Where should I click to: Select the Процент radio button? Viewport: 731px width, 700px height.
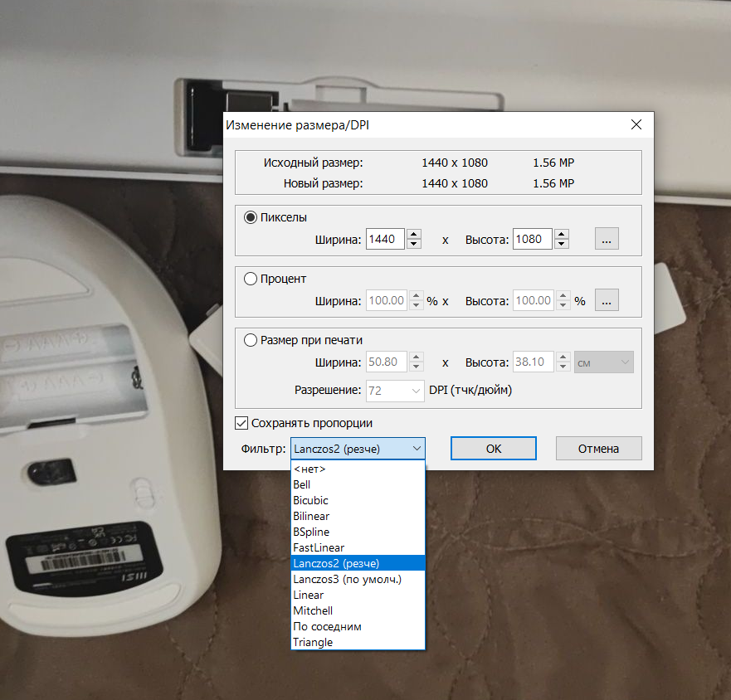pyautogui.click(x=251, y=279)
